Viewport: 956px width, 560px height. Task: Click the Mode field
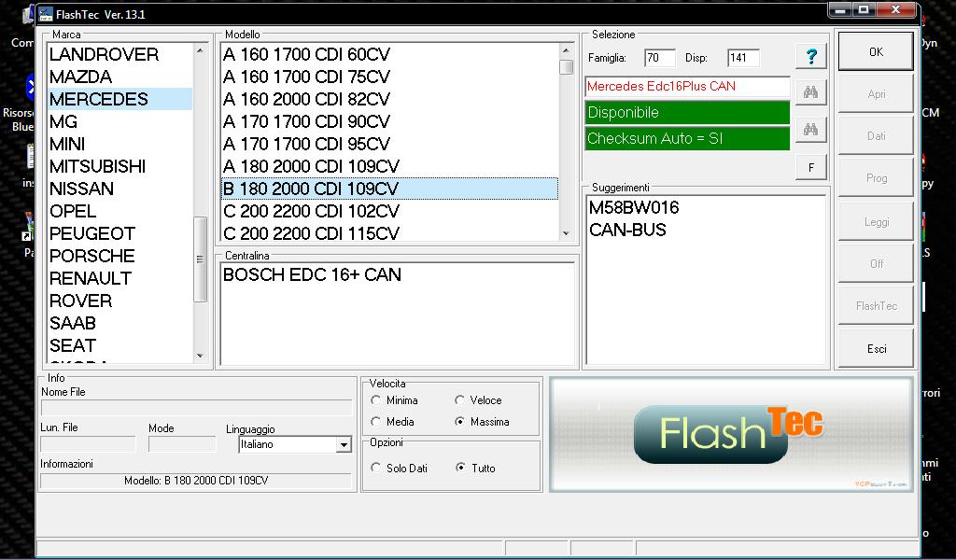[x=182, y=443]
